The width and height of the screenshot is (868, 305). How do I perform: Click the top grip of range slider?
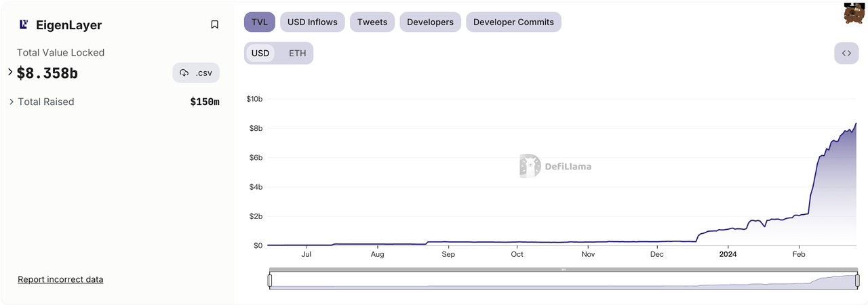[564, 269]
